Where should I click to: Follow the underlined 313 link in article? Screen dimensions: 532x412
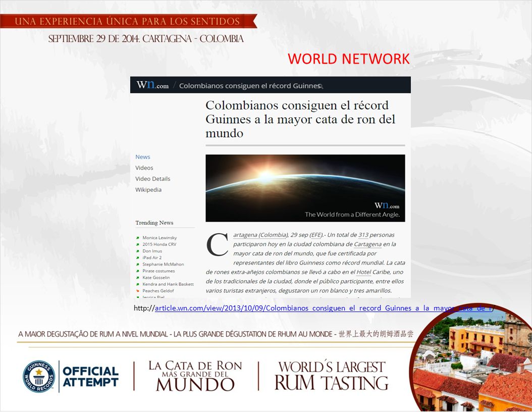coord(363,235)
